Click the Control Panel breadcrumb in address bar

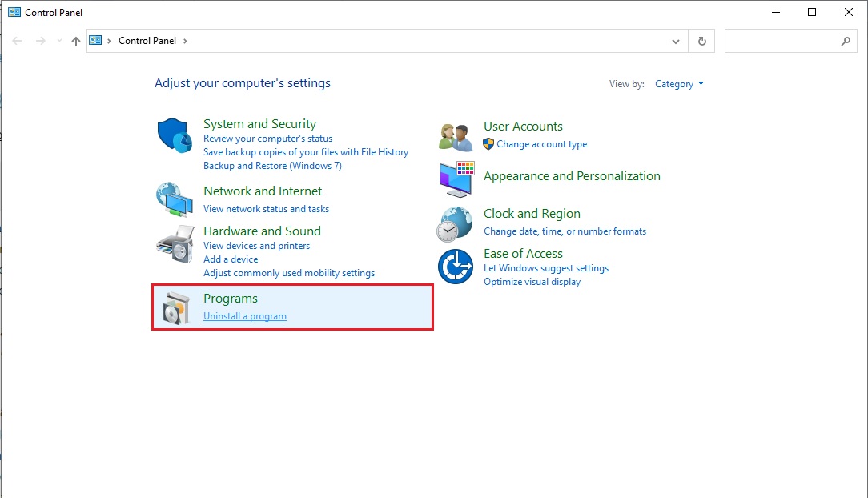147,41
